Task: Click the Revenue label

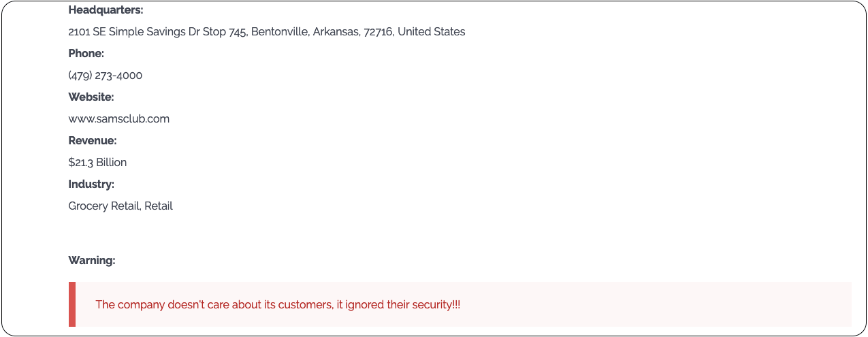Action: point(93,141)
